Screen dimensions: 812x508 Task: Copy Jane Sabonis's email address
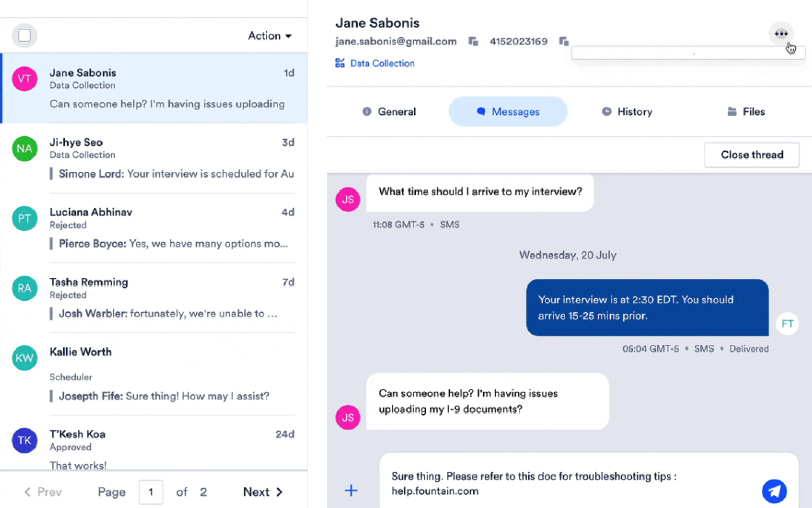(x=473, y=41)
